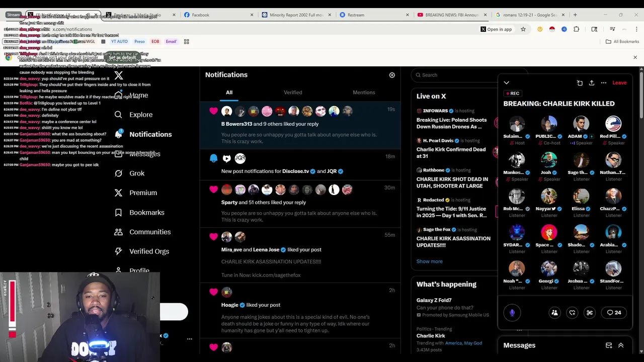The width and height of the screenshot is (644, 362).
Task: Click the kick.com/sagethefox link text
Action: point(276,275)
